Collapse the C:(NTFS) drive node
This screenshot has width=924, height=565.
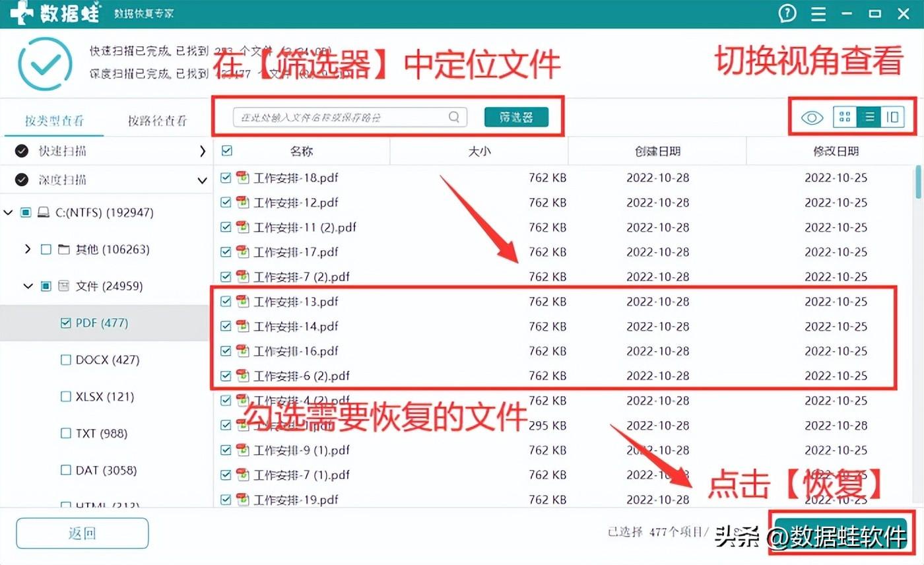[x=9, y=212]
